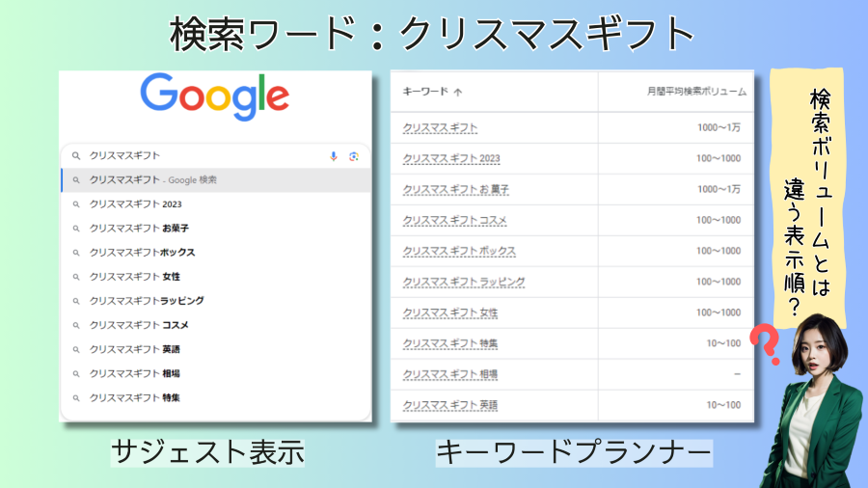The height and width of the screenshot is (488, 868).
Task: Click magnifier icon beside 特集 suggestion
Action: click(x=76, y=398)
